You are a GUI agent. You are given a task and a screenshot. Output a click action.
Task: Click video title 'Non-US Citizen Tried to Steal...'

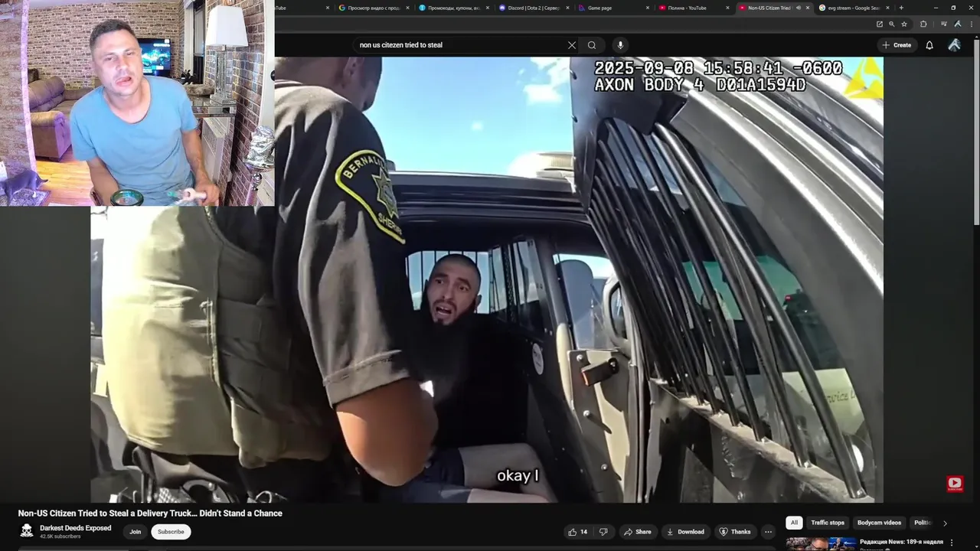pos(150,514)
